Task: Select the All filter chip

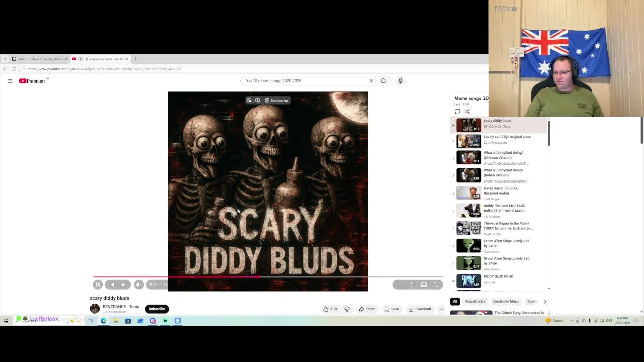Action: pos(455,301)
